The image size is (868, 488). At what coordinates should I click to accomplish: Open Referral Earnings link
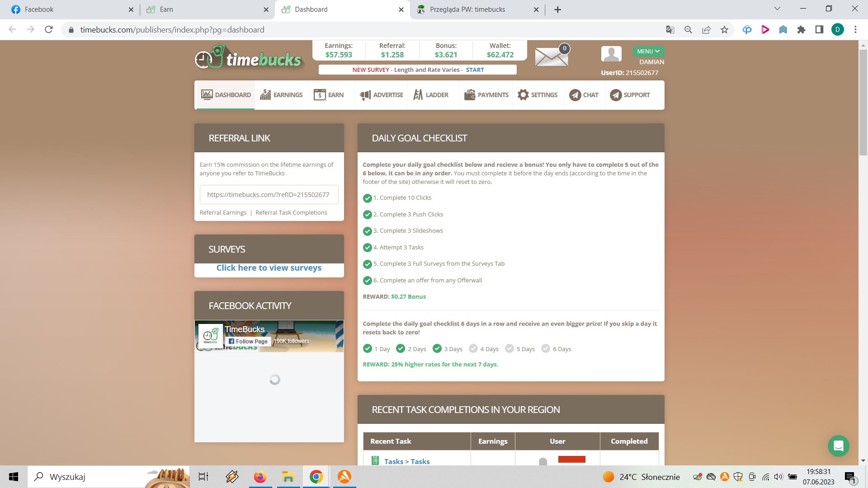223,213
